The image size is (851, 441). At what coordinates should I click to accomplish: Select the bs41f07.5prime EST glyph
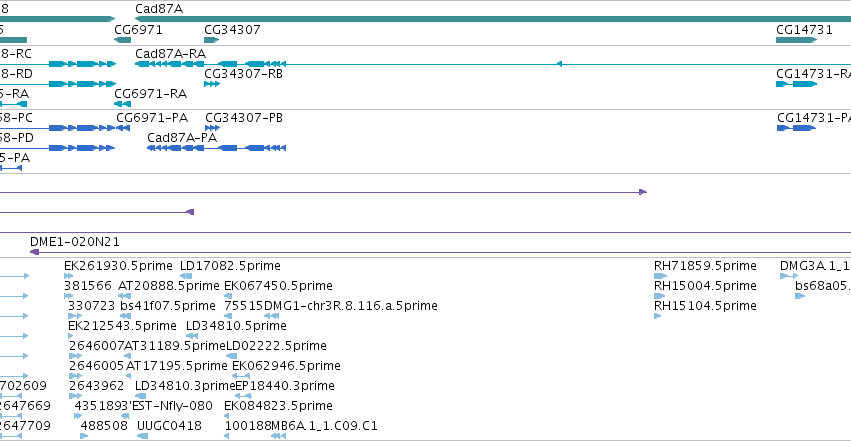(125, 316)
